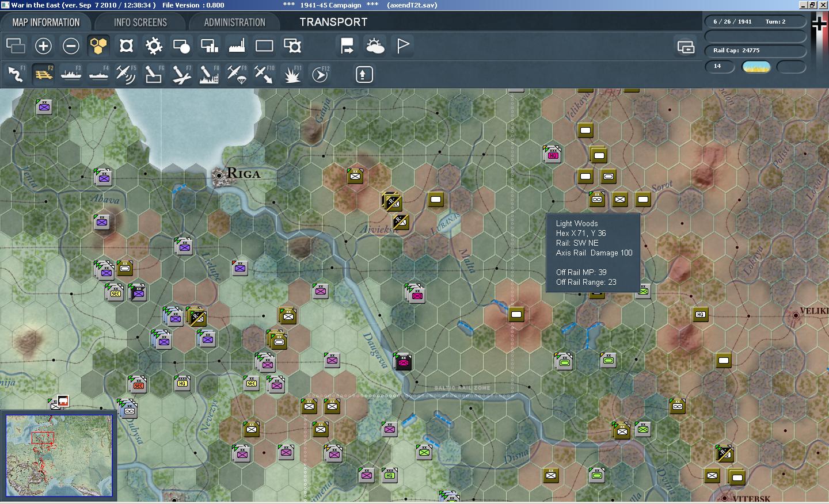
Task: Click the pennant flag icon
Action: 403,45
